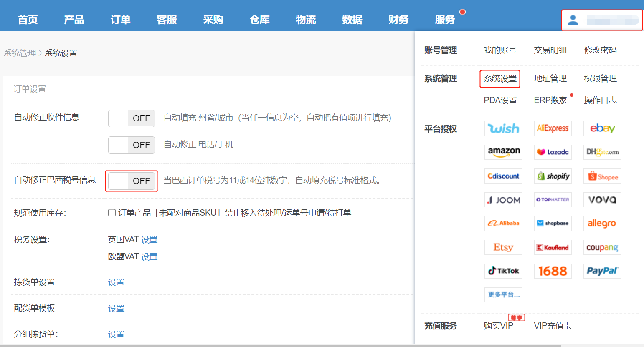This screenshot has width=644, height=347.
Task: Check 订单产品未配对商品SKU restriction checkbox
Action: coord(112,213)
